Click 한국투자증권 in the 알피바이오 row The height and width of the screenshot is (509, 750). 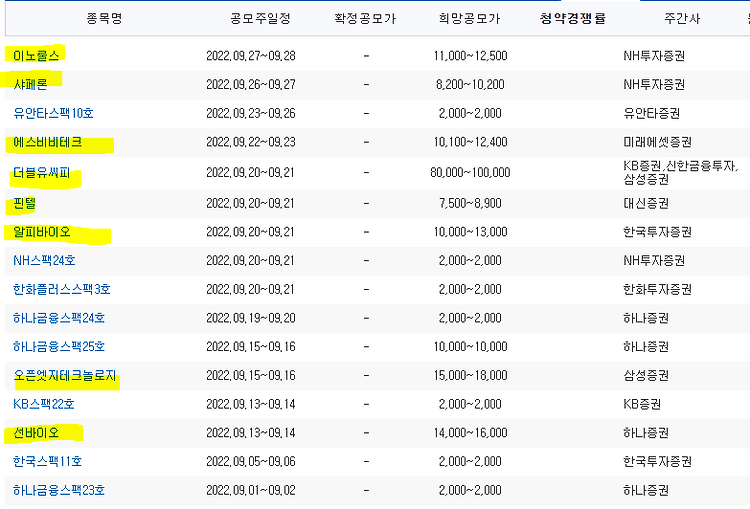pyautogui.click(x=657, y=232)
